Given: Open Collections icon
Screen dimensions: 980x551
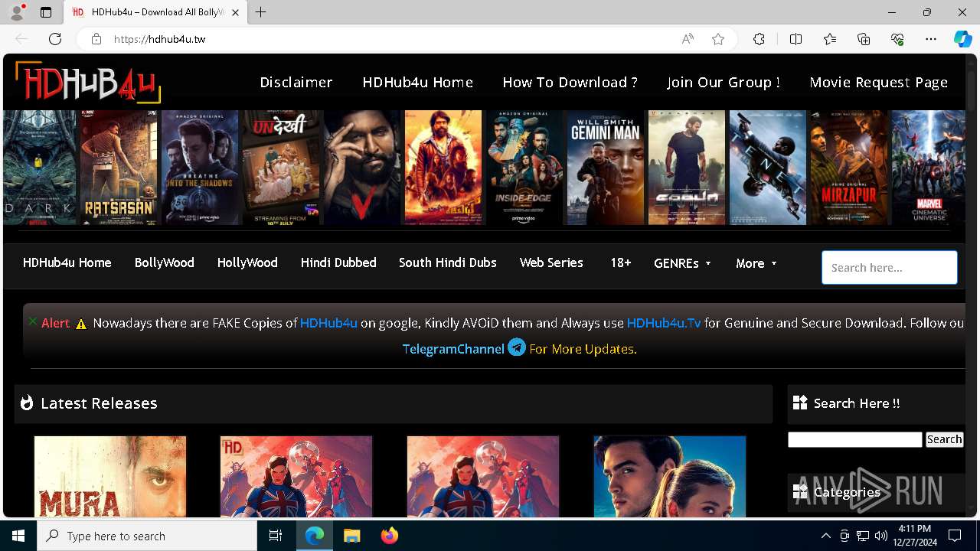Looking at the screenshot, I should (864, 39).
